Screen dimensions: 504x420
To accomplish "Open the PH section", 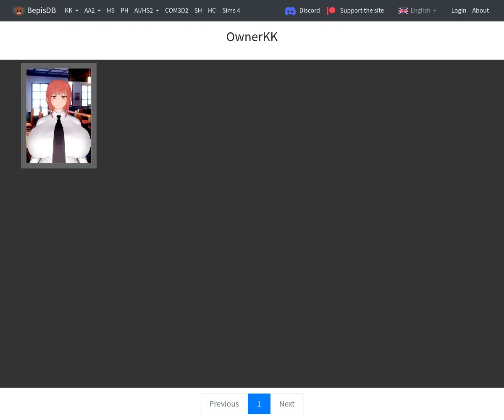I will [124, 10].
